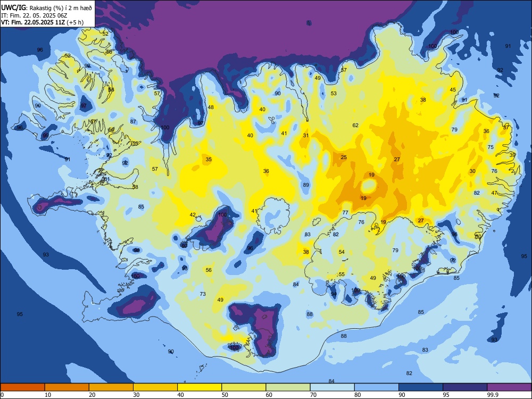Select the orange 10–20 legend color block
Screen dimensions: 532x399
[67, 387]
